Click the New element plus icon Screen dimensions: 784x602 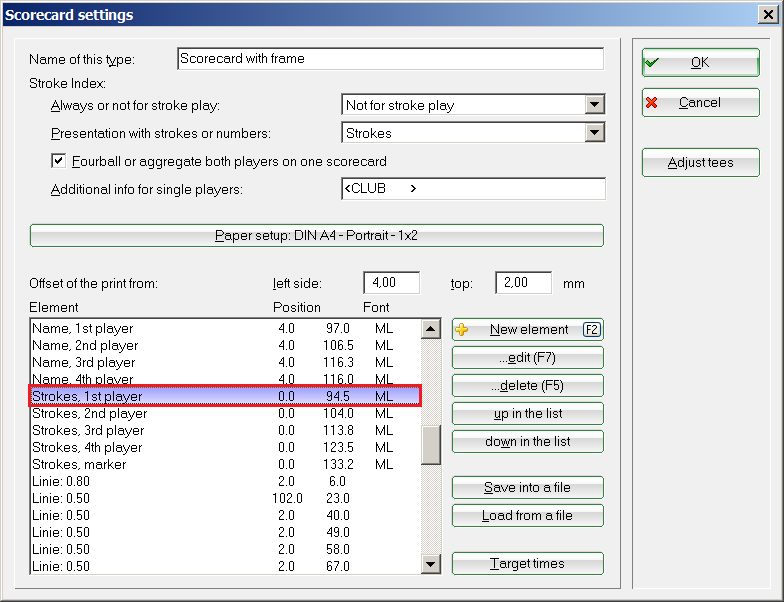tap(462, 330)
